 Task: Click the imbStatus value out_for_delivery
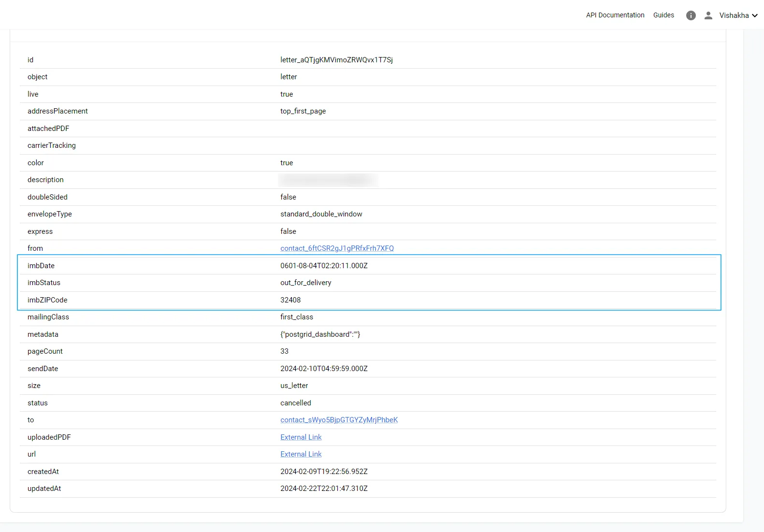click(305, 283)
